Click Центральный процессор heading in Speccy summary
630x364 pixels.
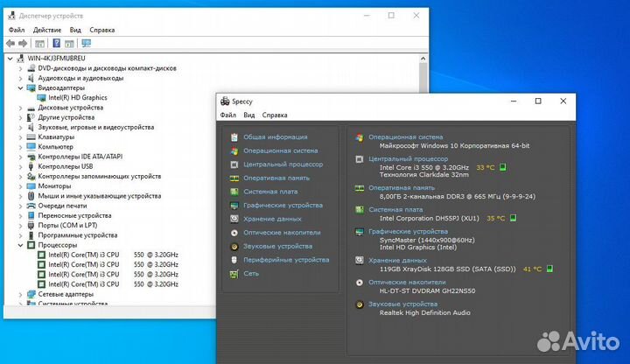409,158
